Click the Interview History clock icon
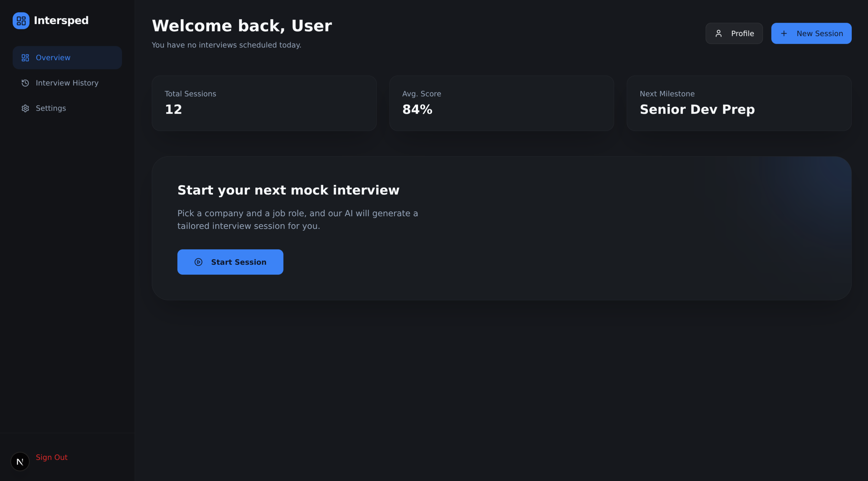The width and height of the screenshot is (868, 481). pos(25,83)
